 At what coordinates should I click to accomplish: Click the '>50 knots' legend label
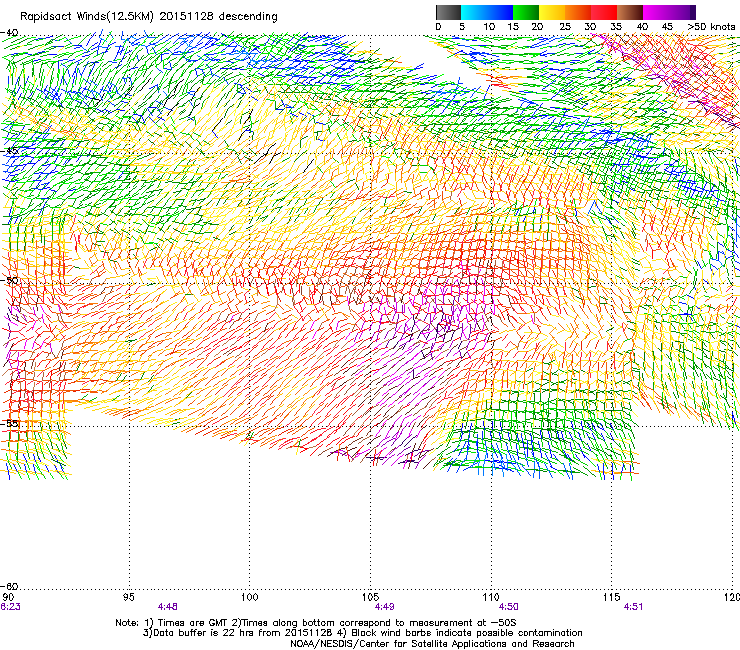(x=711, y=27)
